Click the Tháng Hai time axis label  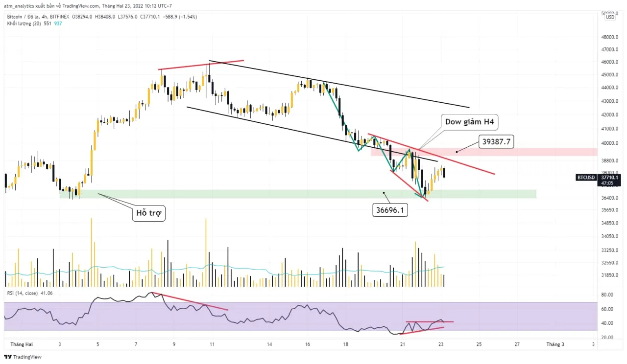(x=21, y=344)
